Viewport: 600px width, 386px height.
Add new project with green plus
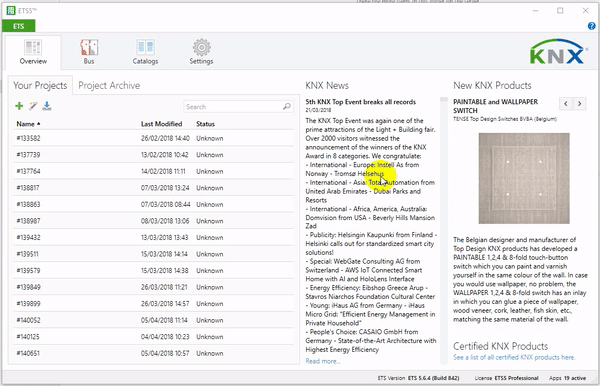(19, 106)
